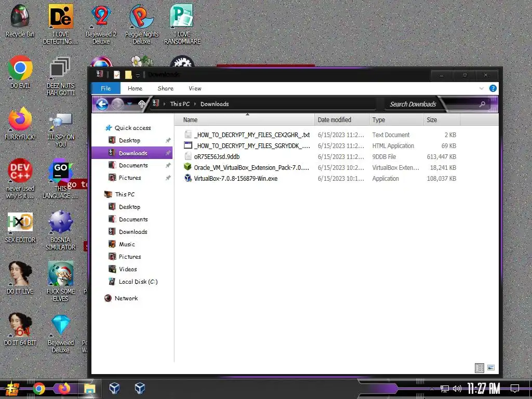The image size is (532, 399).
Task: Open the DO EVIL Chrome shortcut
Action: point(20,72)
